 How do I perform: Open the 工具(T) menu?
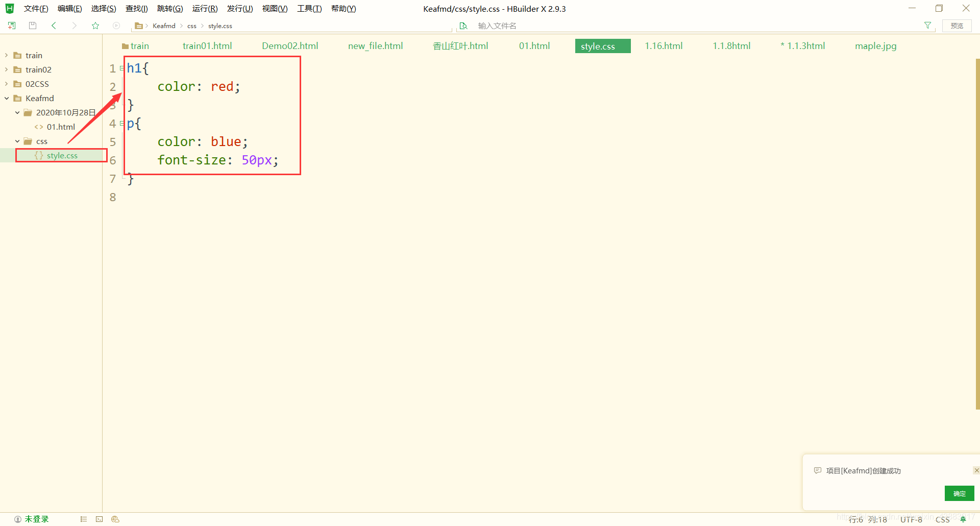310,9
